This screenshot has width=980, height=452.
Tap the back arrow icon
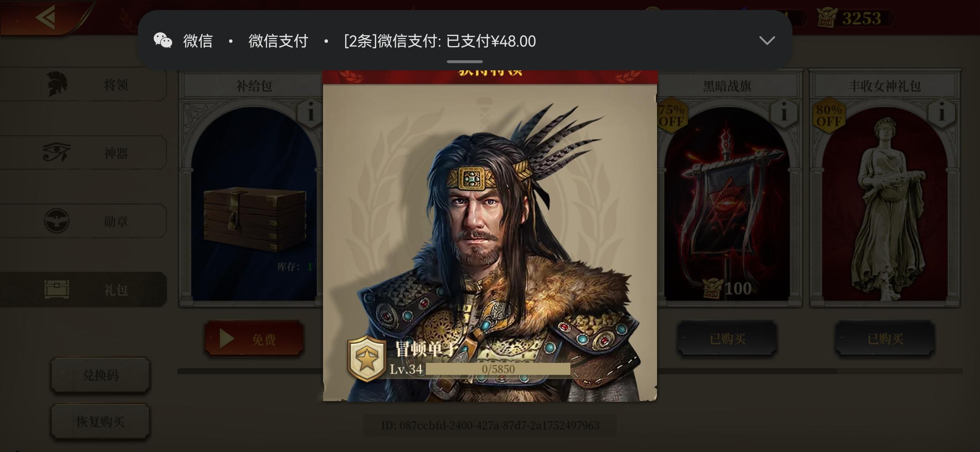tap(45, 18)
